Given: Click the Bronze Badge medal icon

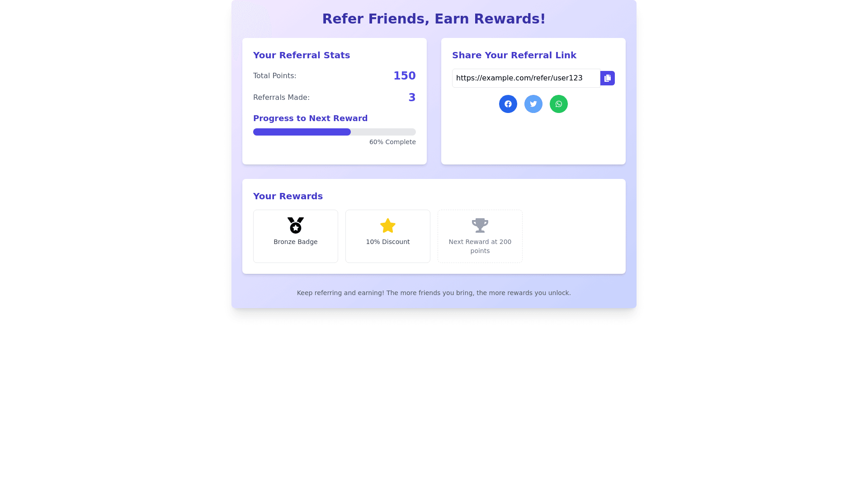Looking at the screenshot, I should pyautogui.click(x=296, y=225).
